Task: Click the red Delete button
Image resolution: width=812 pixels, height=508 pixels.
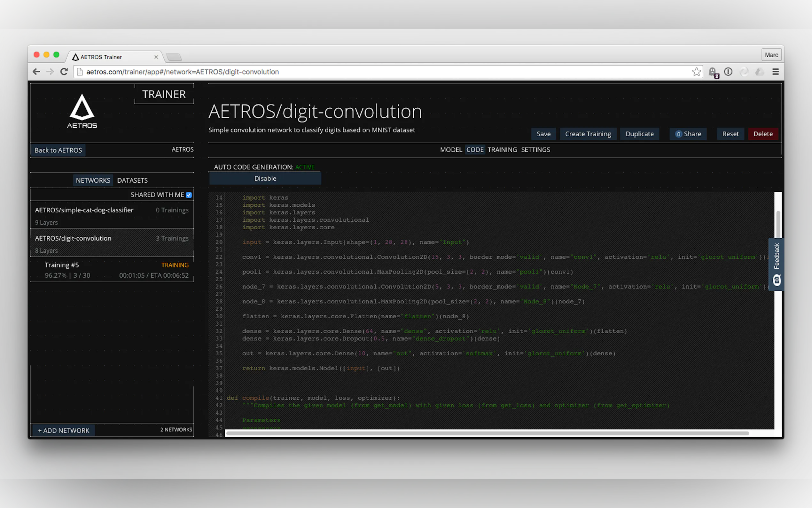Action: [x=763, y=134]
